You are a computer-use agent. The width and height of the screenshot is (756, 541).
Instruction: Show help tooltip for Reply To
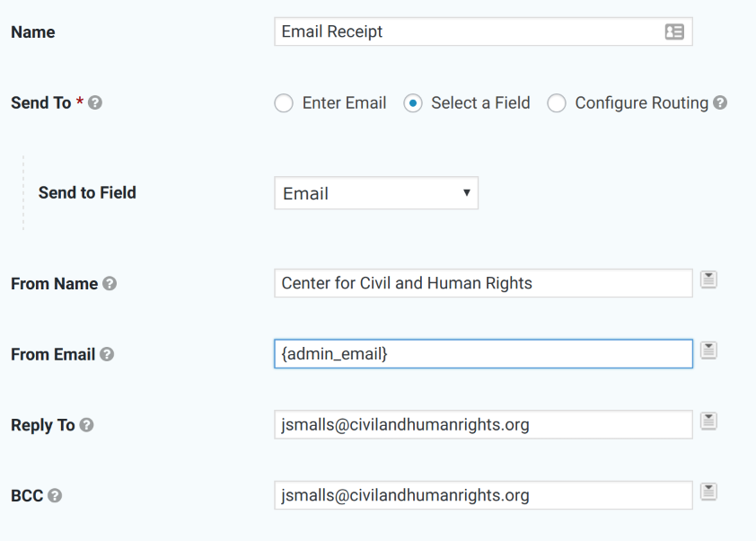(x=86, y=425)
